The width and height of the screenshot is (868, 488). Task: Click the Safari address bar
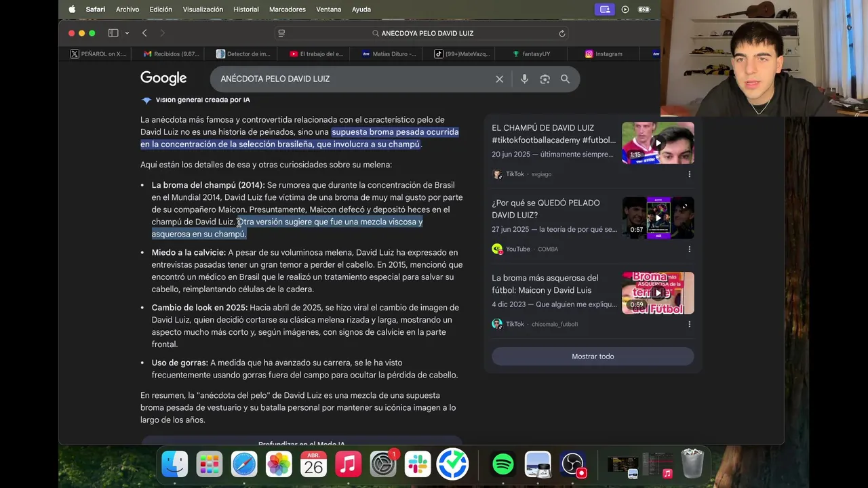coord(422,33)
